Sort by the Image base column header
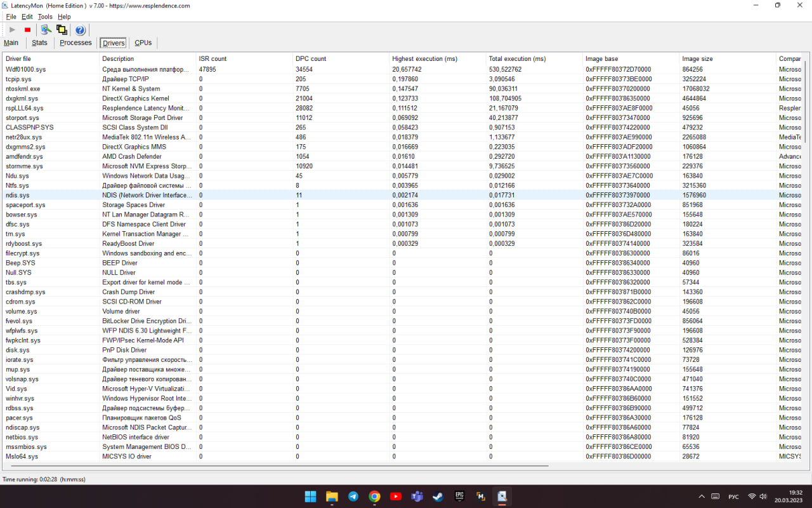 (x=631, y=58)
